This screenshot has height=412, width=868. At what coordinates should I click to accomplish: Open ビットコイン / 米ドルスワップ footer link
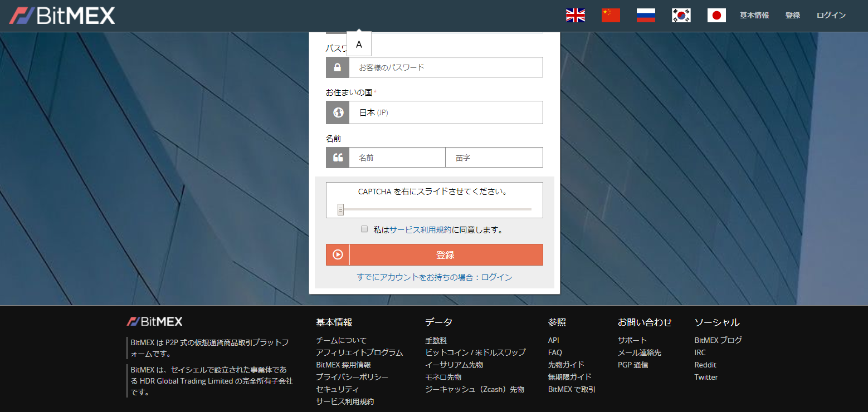[475, 352]
